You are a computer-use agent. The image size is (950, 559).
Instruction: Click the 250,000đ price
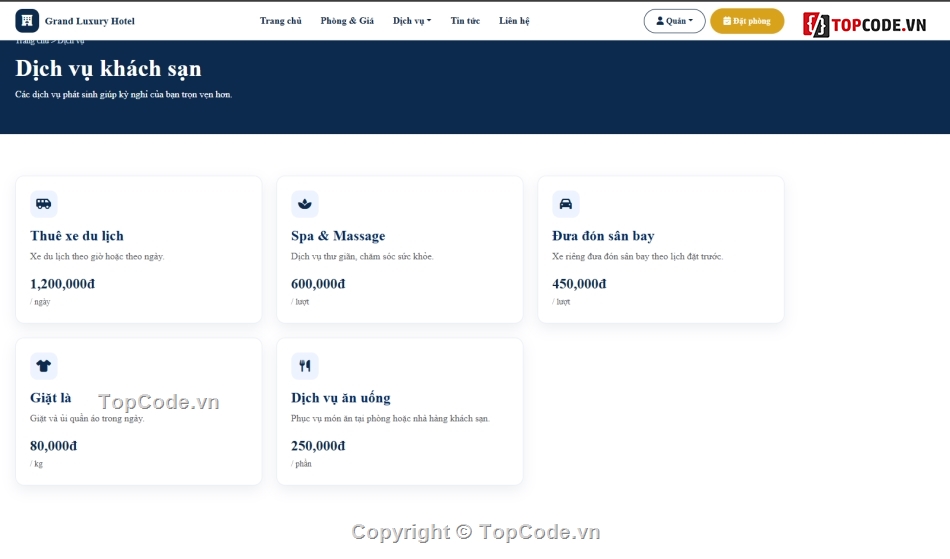[x=318, y=446]
